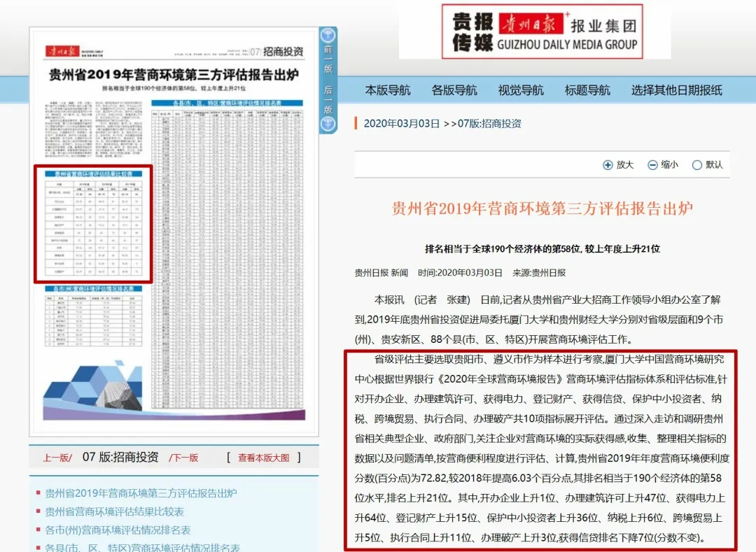Viewport: 756px width, 552px height.
Task: Open the 本版导航 menu
Action: [388, 90]
